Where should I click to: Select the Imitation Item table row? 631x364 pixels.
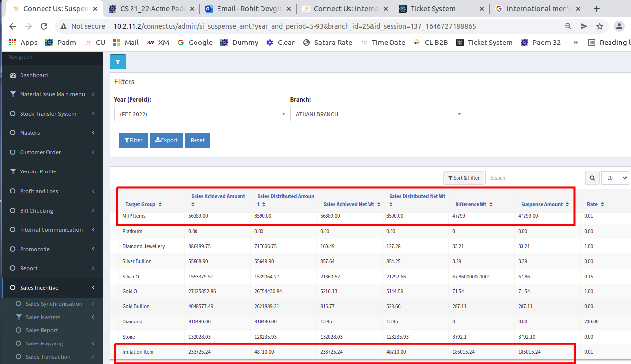coord(370,352)
